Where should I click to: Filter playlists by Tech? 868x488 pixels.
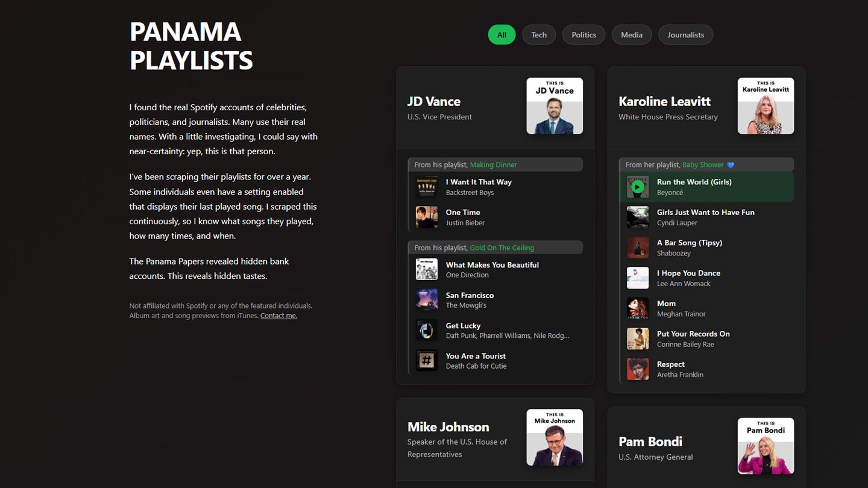click(x=539, y=35)
